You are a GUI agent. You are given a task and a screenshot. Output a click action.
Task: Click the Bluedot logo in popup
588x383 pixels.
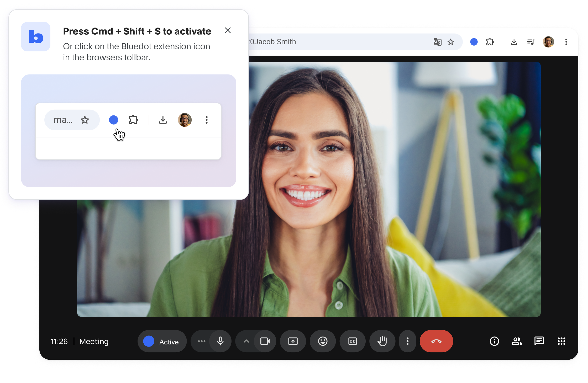click(x=36, y=36)
